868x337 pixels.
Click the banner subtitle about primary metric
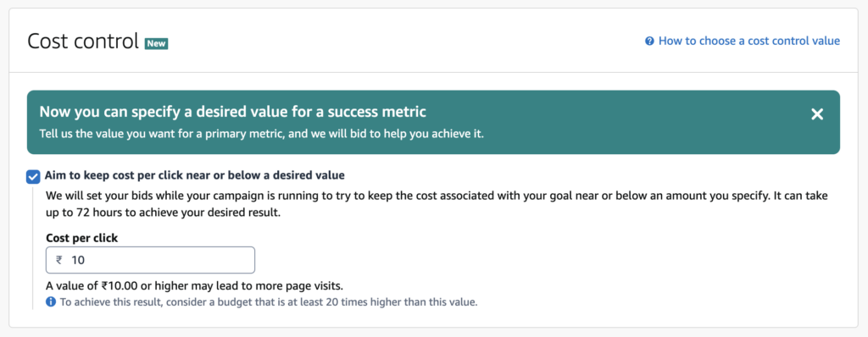[262, 135]
